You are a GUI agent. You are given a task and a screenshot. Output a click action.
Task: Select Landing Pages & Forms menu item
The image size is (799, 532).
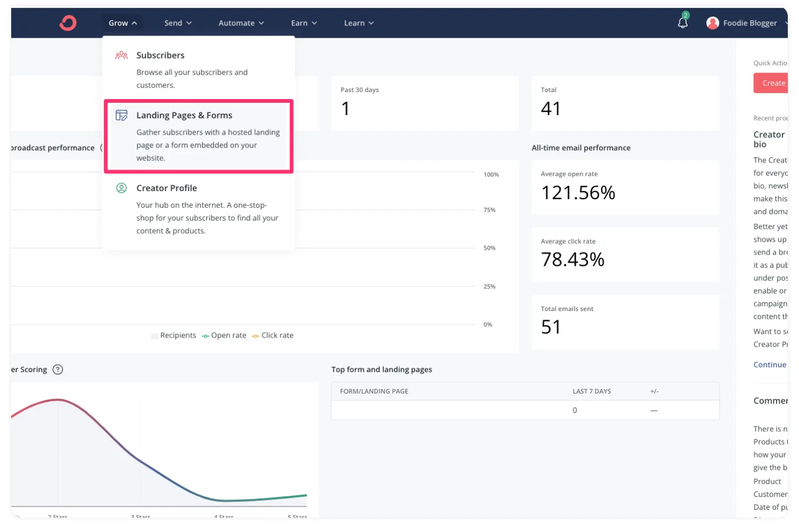[x=198, y=136]
